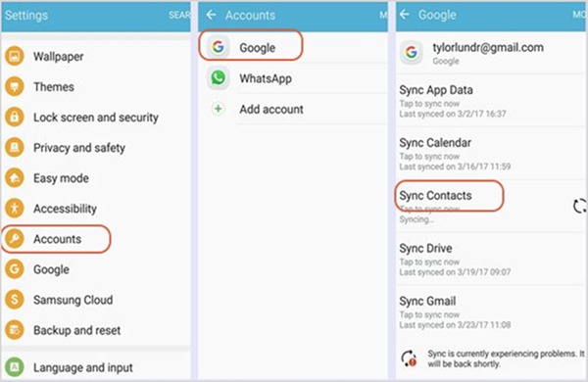Viewport: 588px width, 382px height.
Task: Tap the tylorlundr@gmail.com account
Action: [491, 53]
